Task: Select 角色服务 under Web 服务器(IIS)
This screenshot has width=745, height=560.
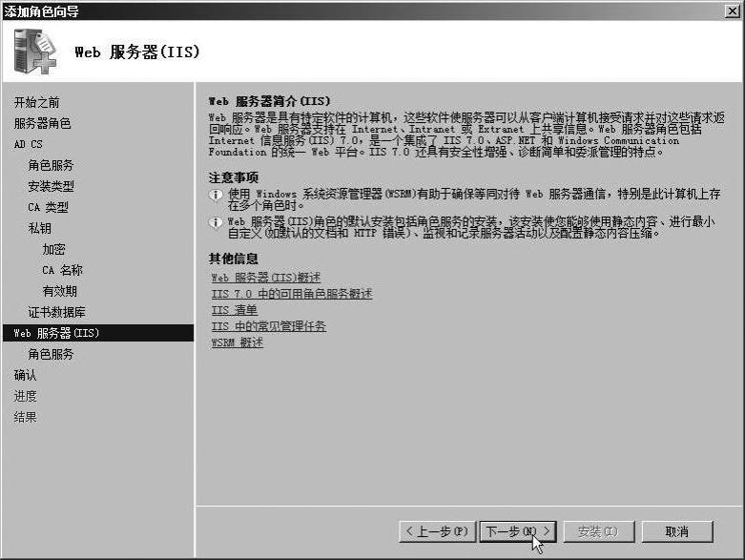Action: click(51, 354)
